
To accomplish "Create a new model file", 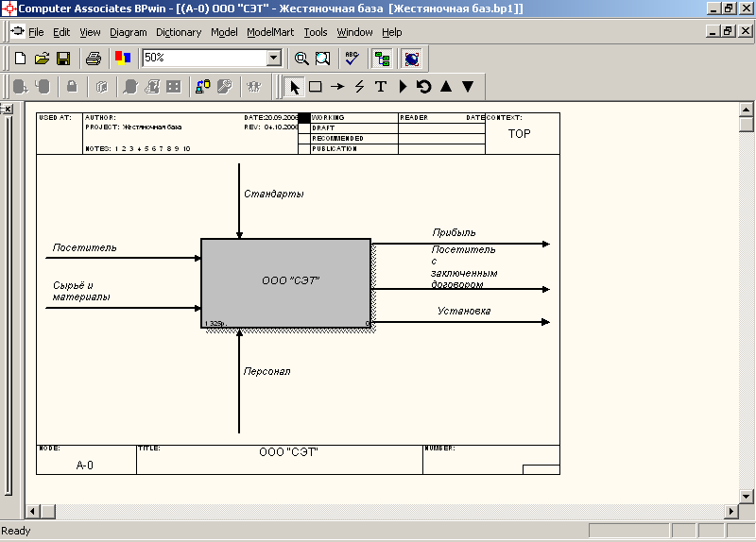I will click(20, 59).
